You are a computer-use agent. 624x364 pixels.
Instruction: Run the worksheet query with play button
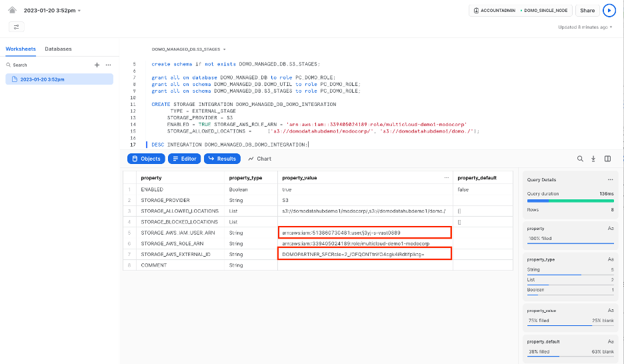609,11
